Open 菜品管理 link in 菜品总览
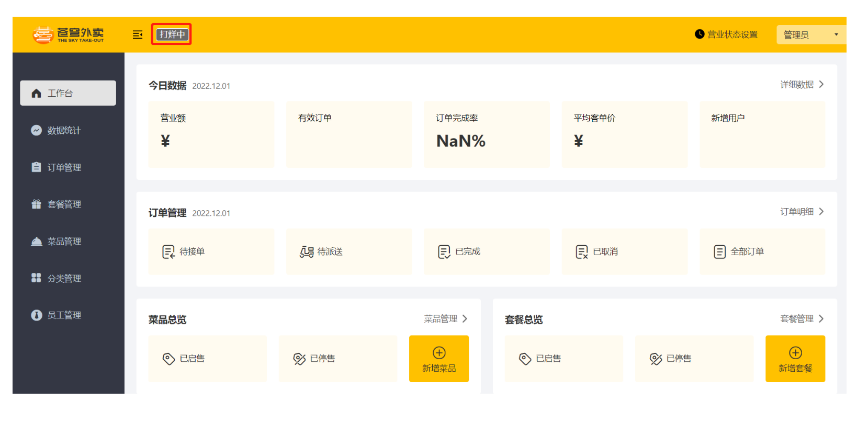Image resolution: width=868 pixels, height=424 pixels. point(441,319)
